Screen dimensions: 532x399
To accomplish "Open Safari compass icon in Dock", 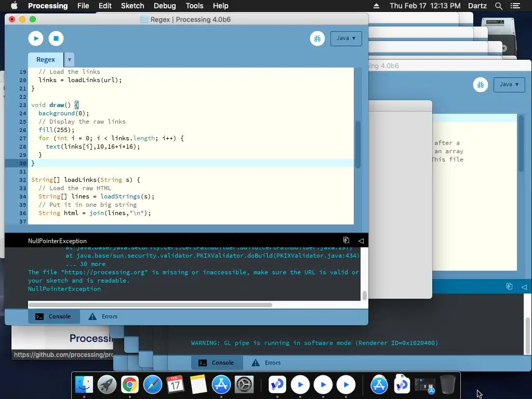I will coord(153,385).
